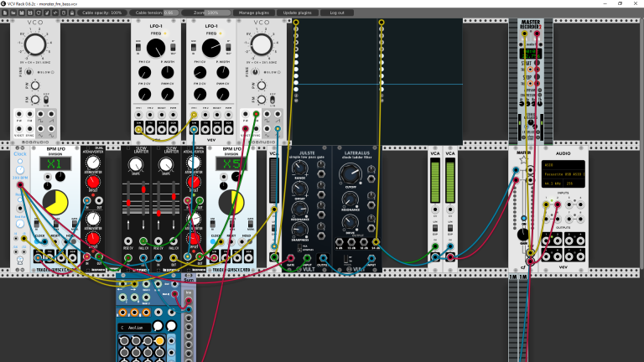Click the Julste RESONANCE knob

pos(300,209)
